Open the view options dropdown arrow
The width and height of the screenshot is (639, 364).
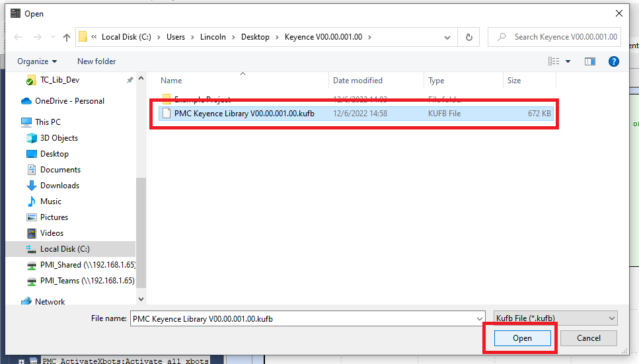point(568,61)
